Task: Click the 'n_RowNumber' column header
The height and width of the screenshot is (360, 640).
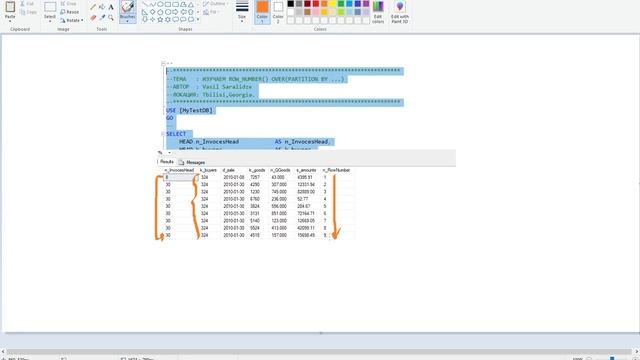Action: [x=336, y=170]
